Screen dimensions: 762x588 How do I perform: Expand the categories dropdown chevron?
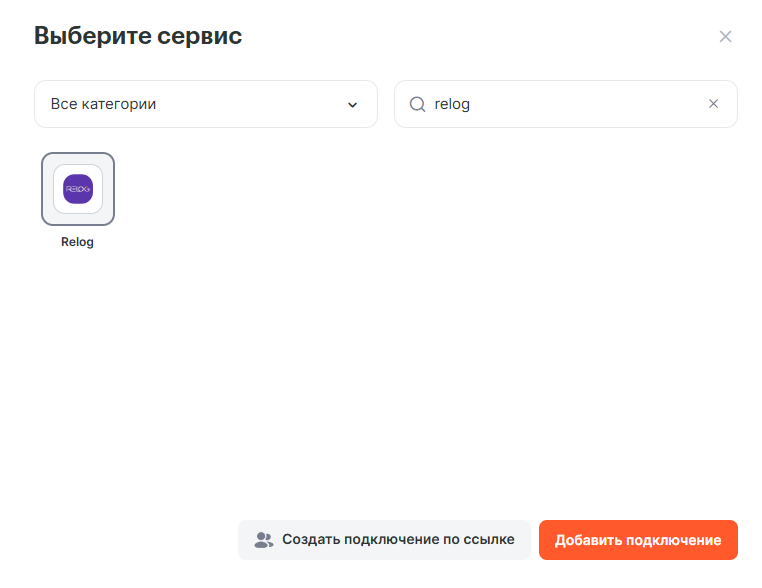pos(352,105)
